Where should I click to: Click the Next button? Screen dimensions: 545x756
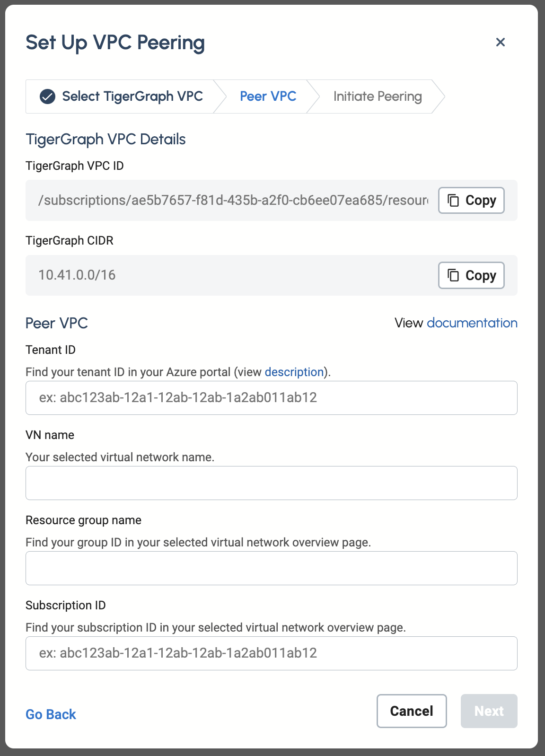click(489, 711)
